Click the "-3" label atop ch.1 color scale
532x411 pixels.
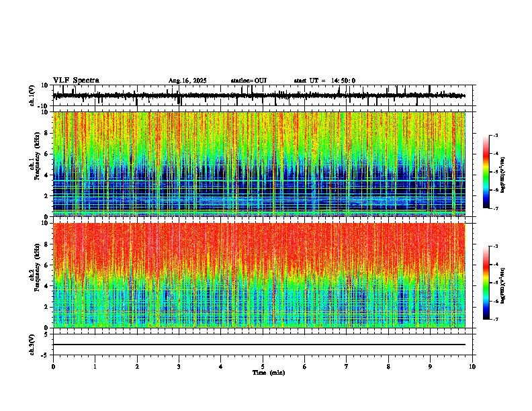click(496, 135)
